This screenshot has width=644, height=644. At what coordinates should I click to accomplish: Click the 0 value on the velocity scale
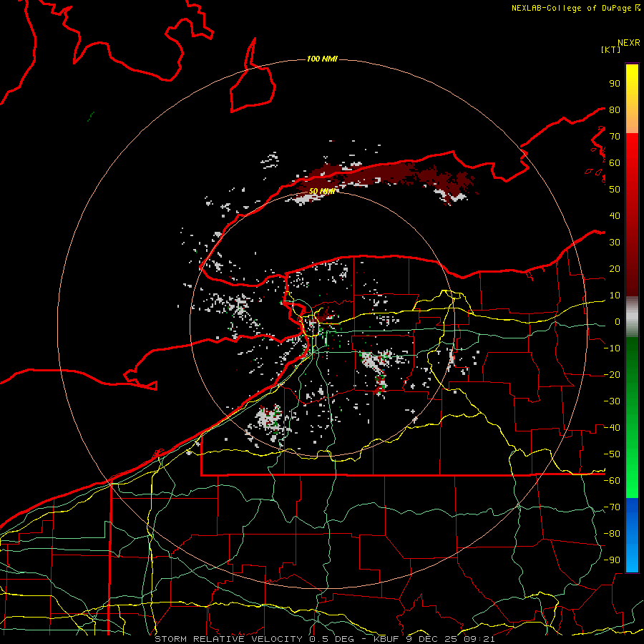coord(618,321)
